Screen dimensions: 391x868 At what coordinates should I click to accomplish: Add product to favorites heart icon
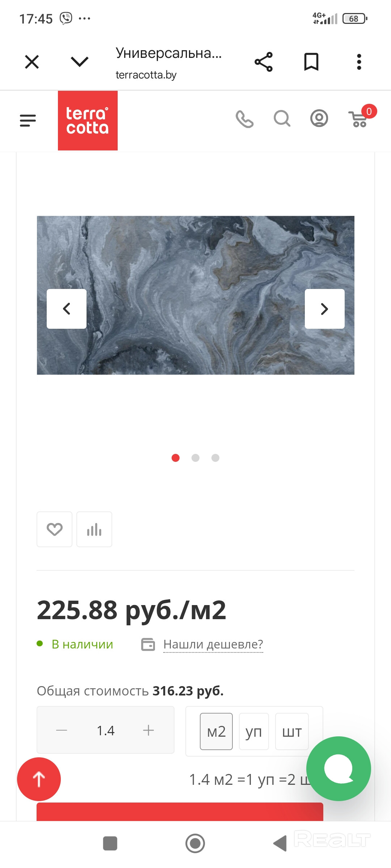click(55, 529)
